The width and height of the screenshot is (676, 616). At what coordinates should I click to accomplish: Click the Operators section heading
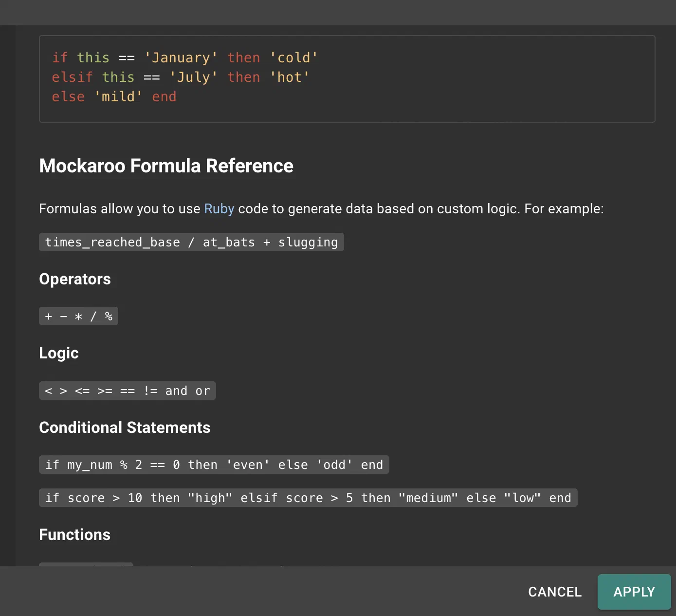[x=75, y=279]
